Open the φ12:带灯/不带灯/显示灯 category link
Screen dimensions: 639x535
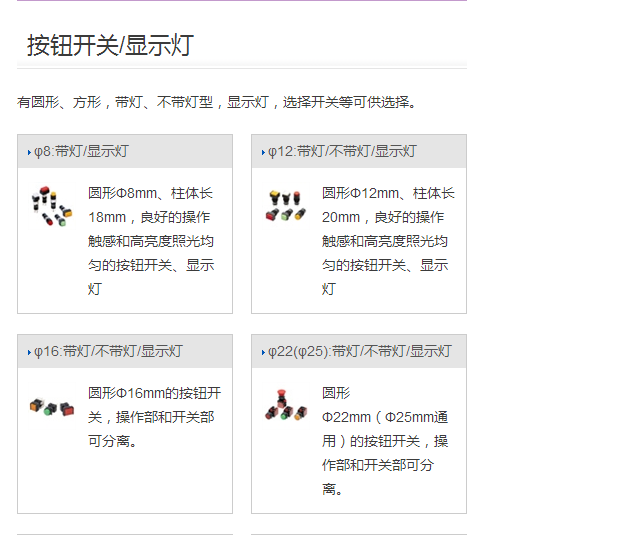click(342, 152)
